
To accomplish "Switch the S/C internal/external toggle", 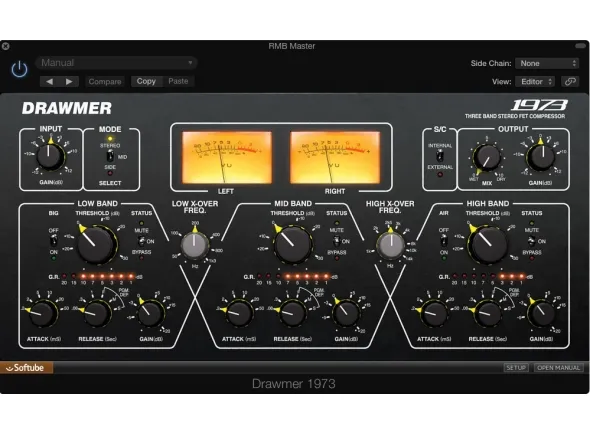I will pos(439,156).
